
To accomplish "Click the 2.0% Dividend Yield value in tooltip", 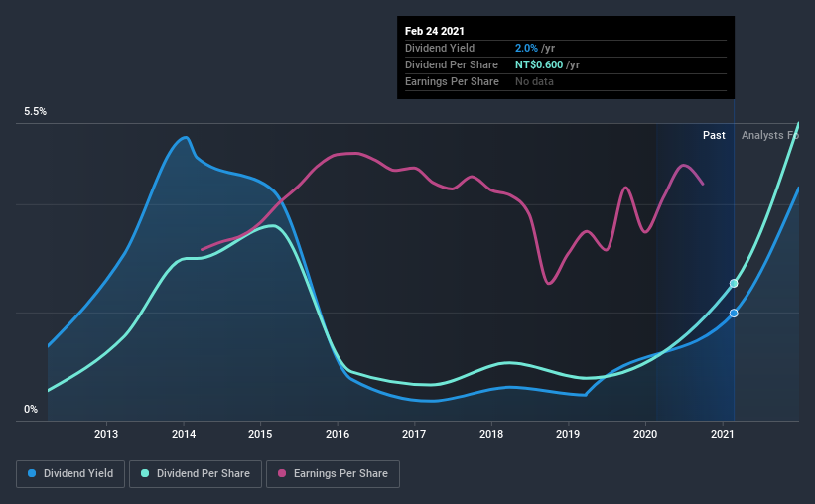I will [526, 48].
